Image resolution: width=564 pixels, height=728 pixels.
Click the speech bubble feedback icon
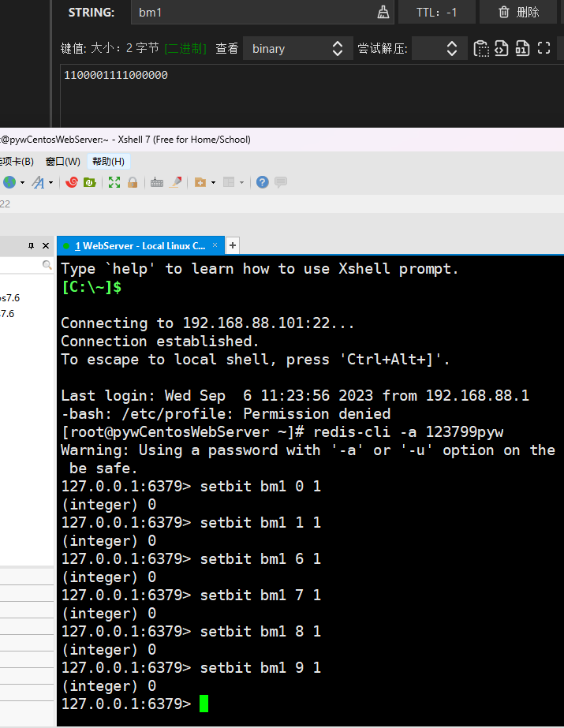coord(281,182)
